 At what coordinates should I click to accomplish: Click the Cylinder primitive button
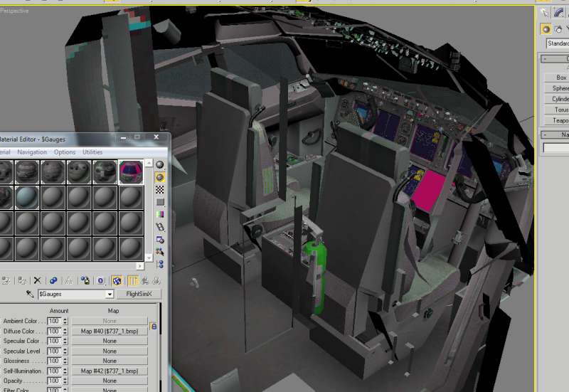557,99
